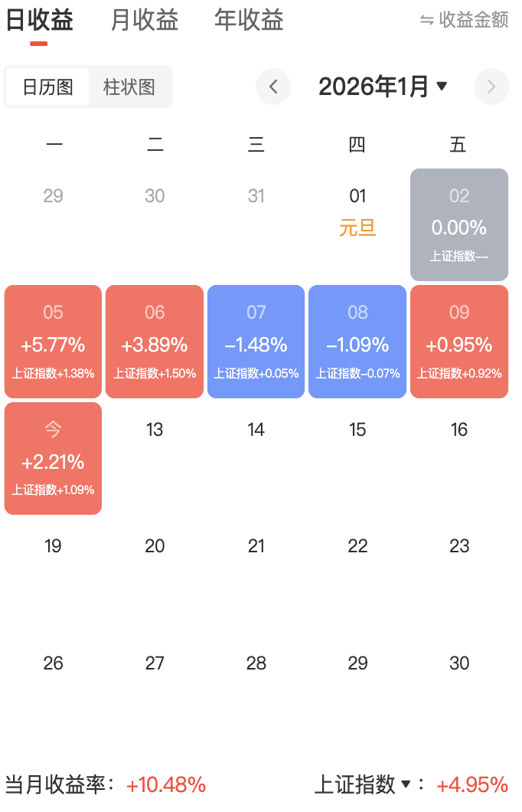Go to the next month
This screenshot has width=522, height=812.
(x=491, y=87)
